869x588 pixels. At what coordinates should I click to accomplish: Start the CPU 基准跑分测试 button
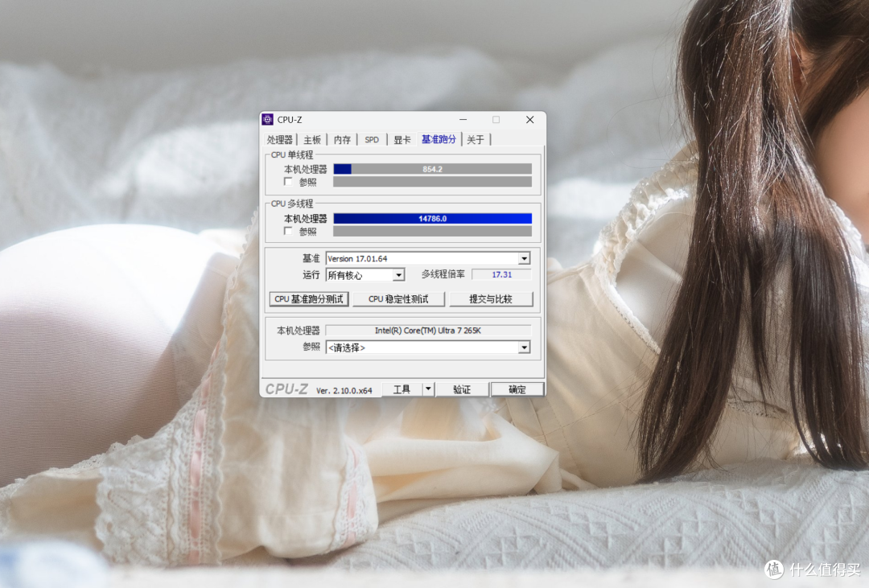pos(309,299)
